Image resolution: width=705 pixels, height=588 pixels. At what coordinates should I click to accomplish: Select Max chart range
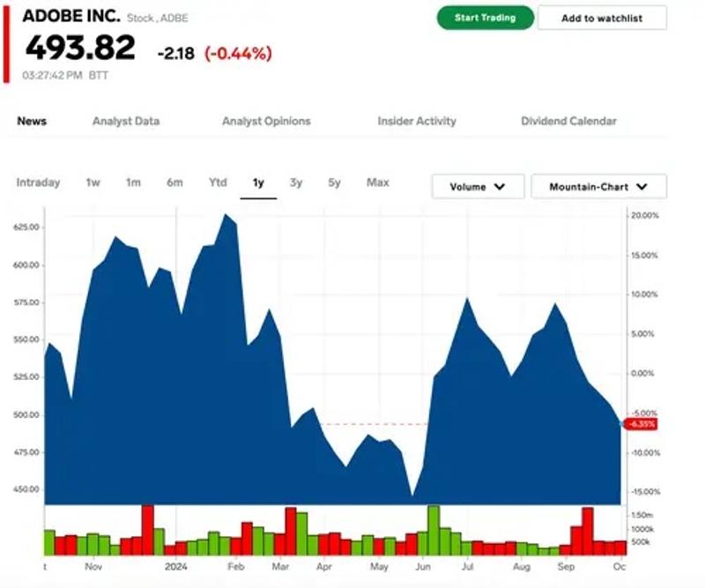coord(378,182)
